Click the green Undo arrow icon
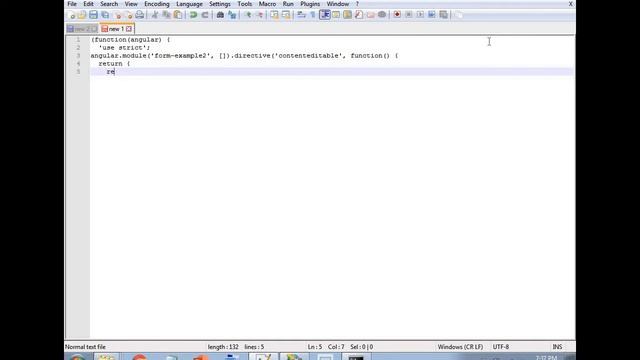This screenshot has height=360, width=640. click(x=193, y=15)
